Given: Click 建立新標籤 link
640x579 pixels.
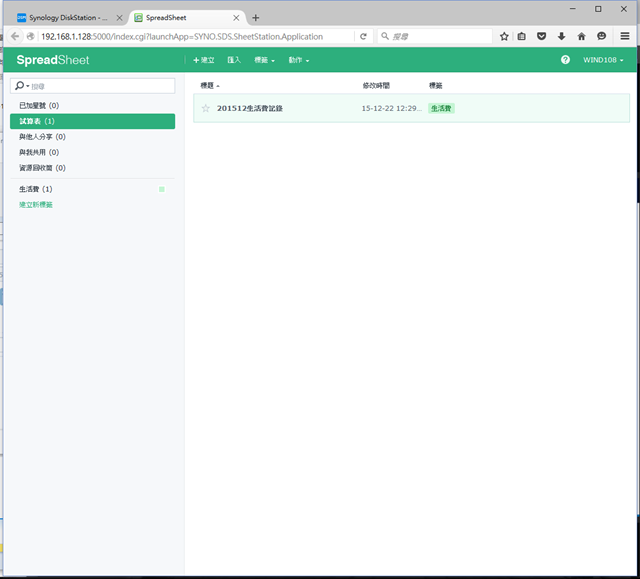Looking at the screenshot, I should point(36,205).
